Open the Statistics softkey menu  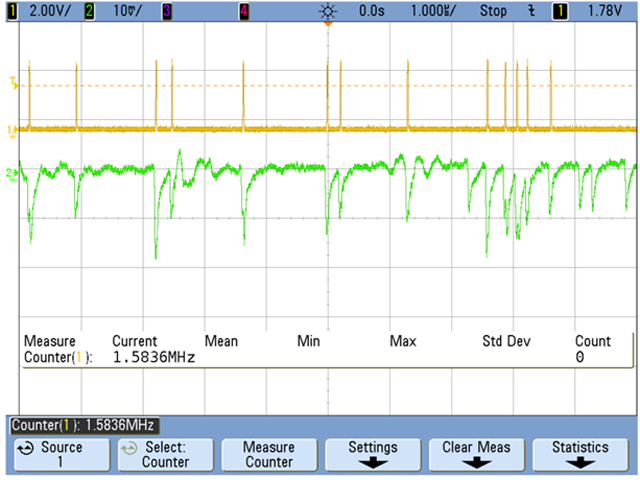tap(580, 455)
